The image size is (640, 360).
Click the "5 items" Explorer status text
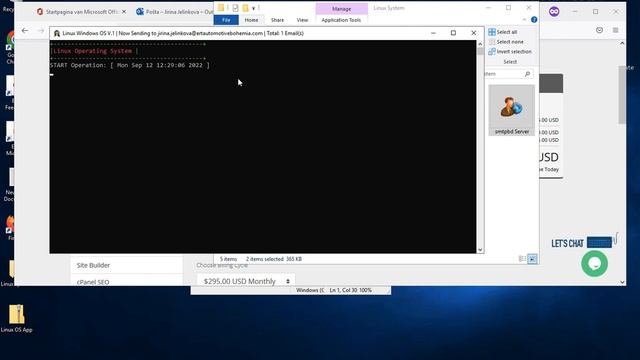click(229, 259)
